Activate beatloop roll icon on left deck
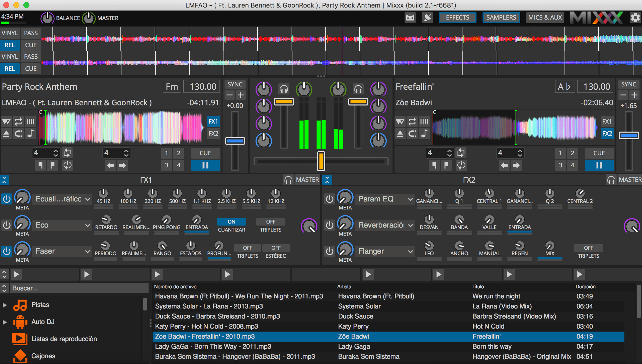The image size is (642, 364). pos(67,153)
